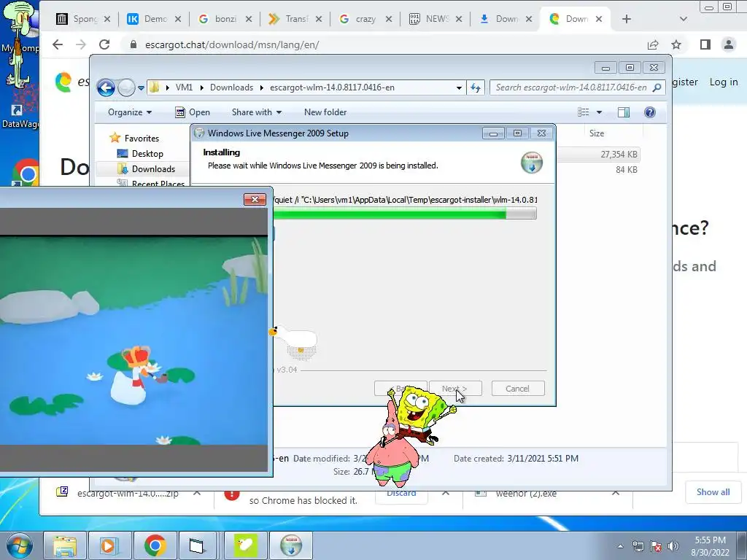The image size is (747, 560).
Task: Click Show all downloads button
Action: [713, 492]
